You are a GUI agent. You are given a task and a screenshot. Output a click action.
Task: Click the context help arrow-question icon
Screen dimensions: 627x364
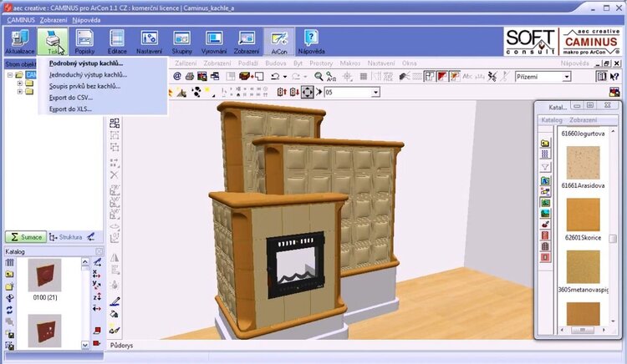point(614,76)
